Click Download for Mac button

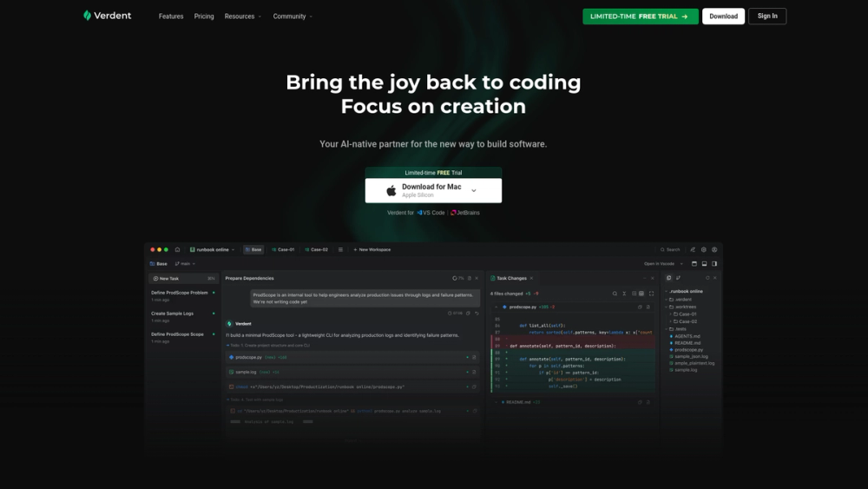point(433,190)
